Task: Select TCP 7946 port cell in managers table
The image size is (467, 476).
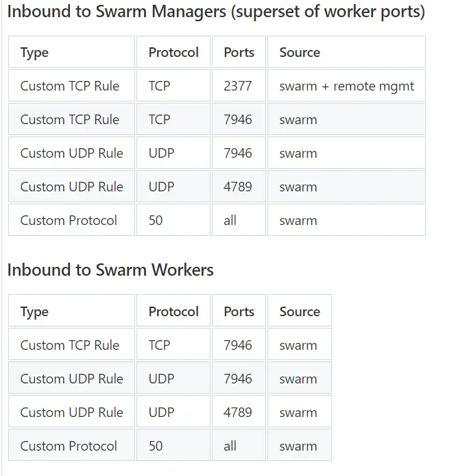Action: tap(239, 119)
